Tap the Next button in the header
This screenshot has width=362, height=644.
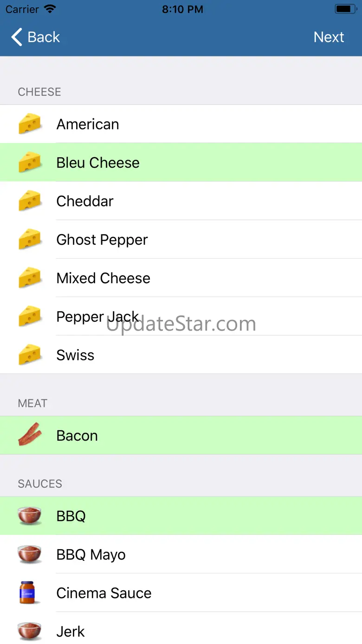329,37
